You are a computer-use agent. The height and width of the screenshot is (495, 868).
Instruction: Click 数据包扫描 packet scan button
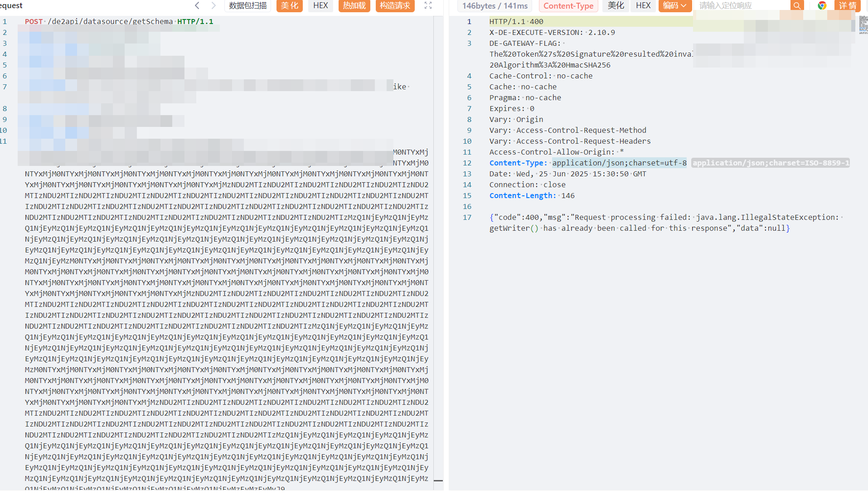pos(247,5)
